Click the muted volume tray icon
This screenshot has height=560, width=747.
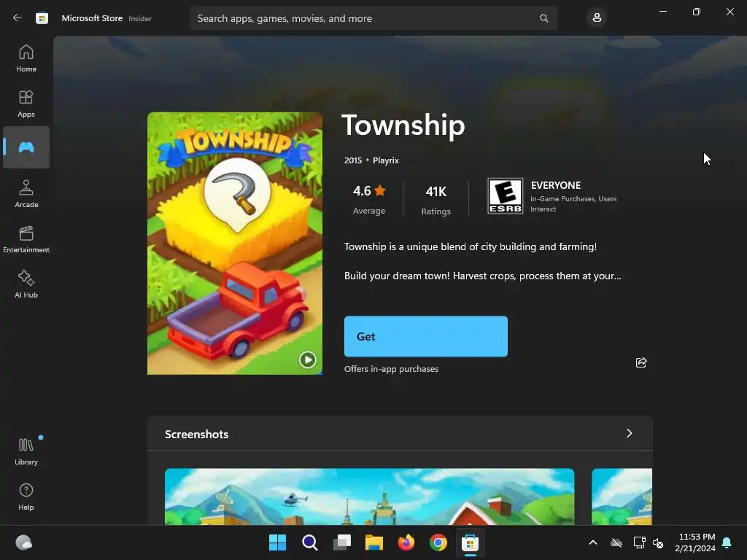point(659,542)
